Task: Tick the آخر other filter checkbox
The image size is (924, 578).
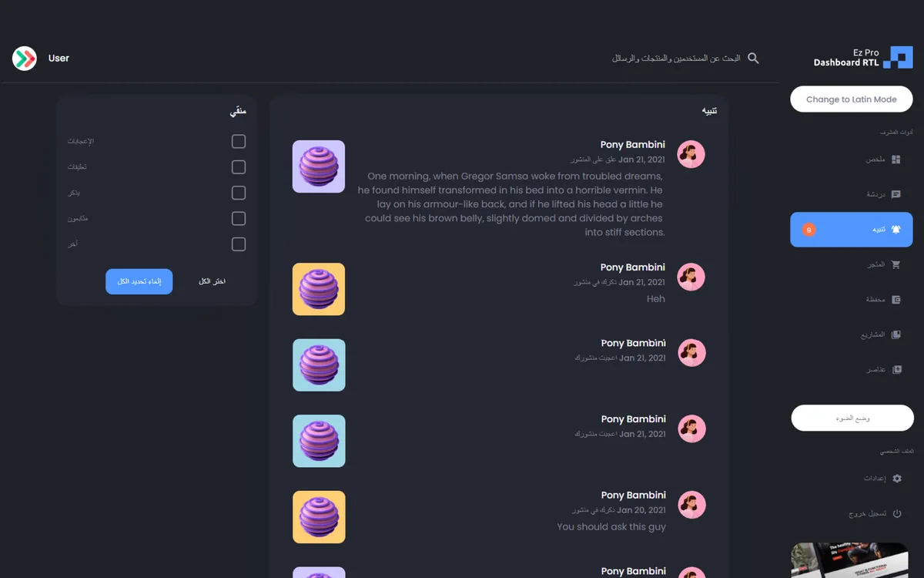Action: pos(239,244)
